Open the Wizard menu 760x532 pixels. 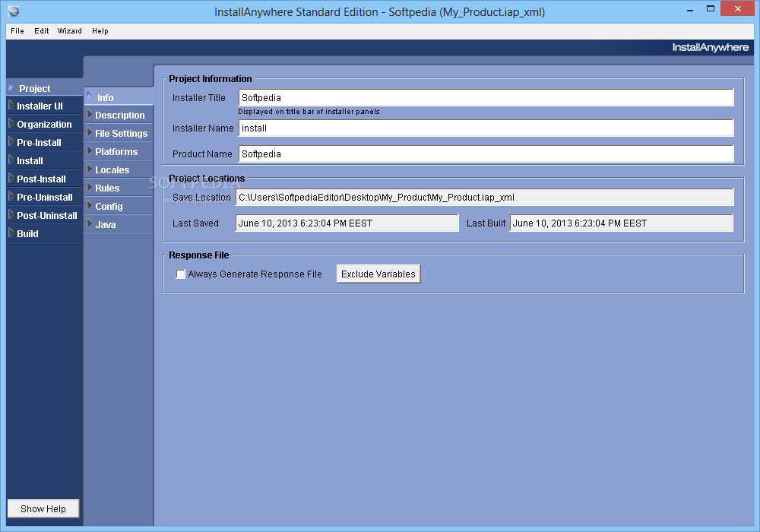pos(70,31)
